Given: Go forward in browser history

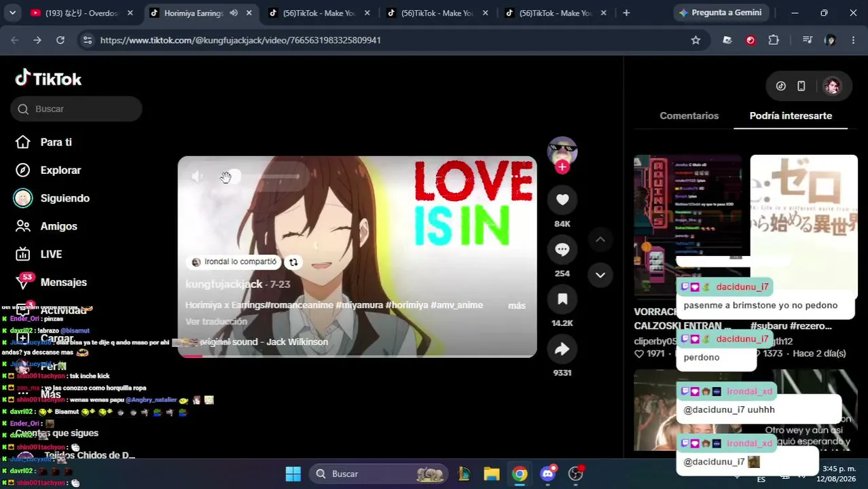Looking at the screenshot, I should coord(37,41).
